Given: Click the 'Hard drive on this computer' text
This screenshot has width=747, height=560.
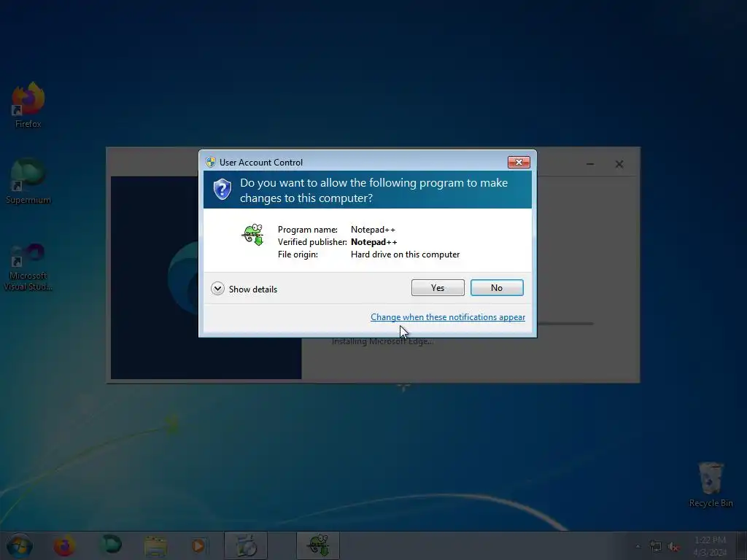Looking at the screenshot, I should pyautogui.click(x=405, y=254).
